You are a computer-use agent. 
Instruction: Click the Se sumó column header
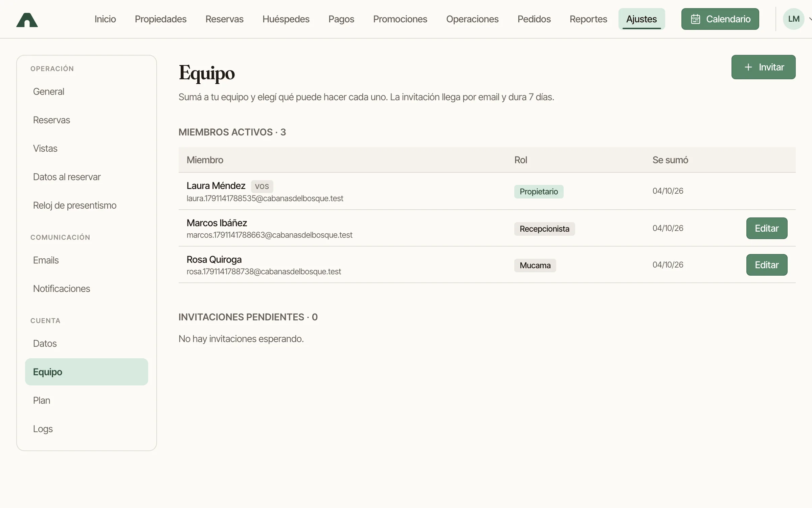point(670,160)
